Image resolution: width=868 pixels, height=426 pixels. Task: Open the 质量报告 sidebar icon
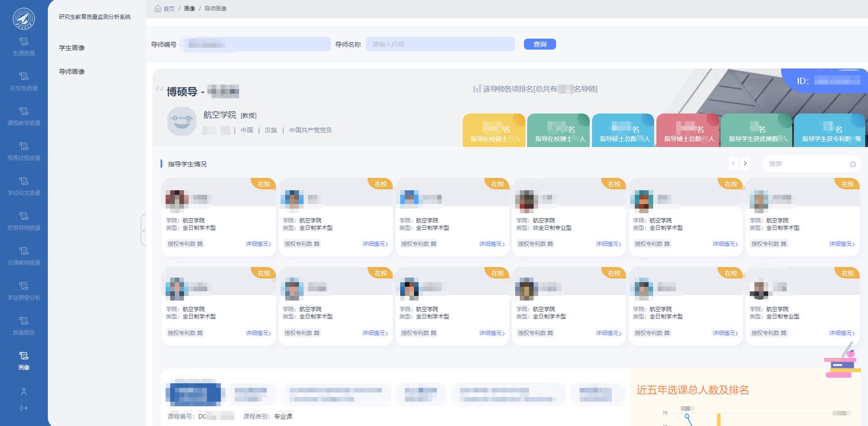point(24,322)
